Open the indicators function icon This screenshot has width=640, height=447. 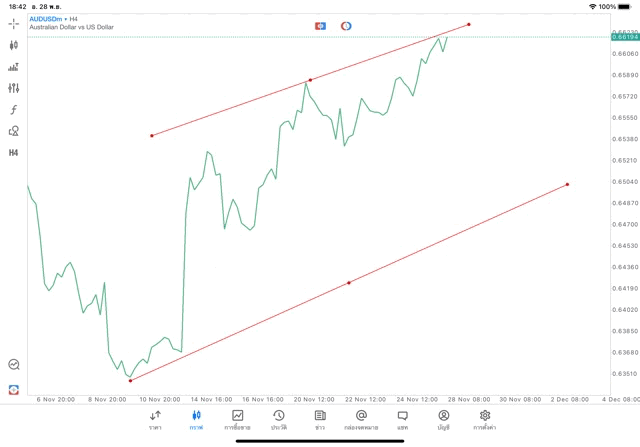14,110
